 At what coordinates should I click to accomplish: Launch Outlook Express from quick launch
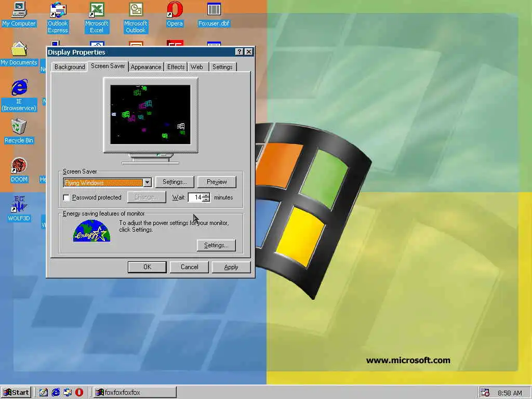[68, 392]
